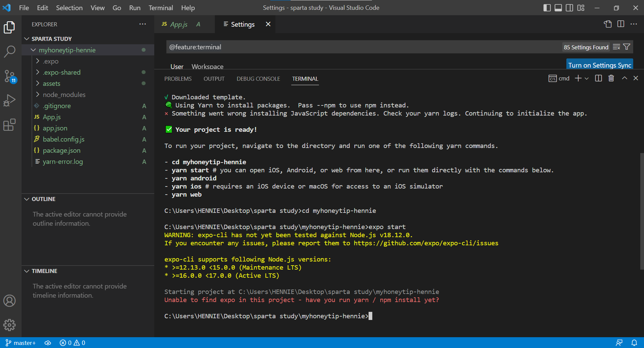Select the Workspace settings scope
The width and height of the screenshot is (644, 348).
point(207,67)
